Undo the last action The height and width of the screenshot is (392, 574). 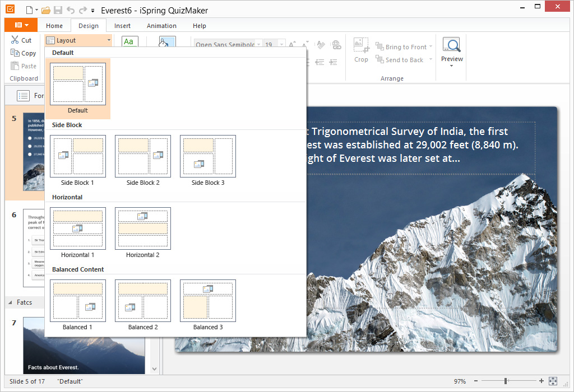pos(71,10)
